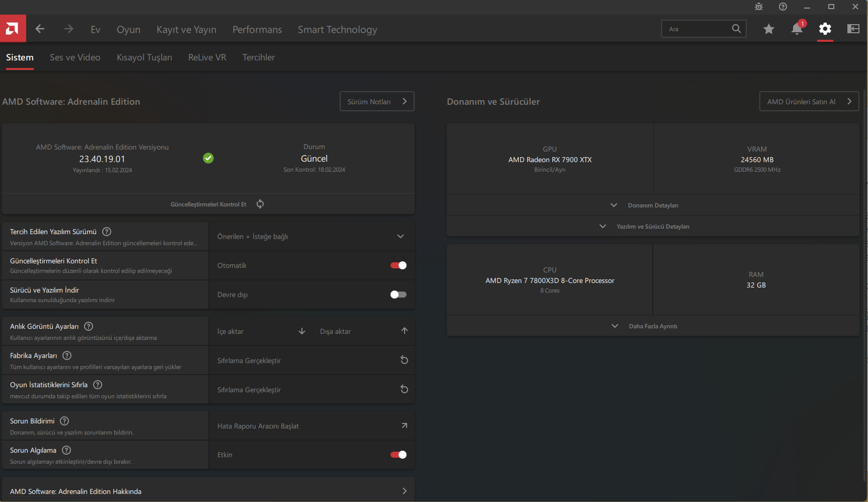Switch to the Sistem tab
Screen dimensions: 868x502
20,57
